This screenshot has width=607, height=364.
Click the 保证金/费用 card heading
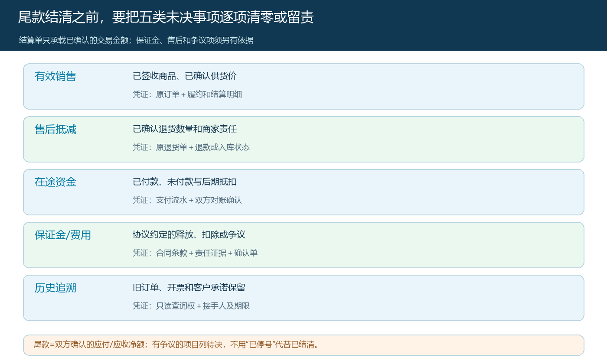click(x=63, y=235)
